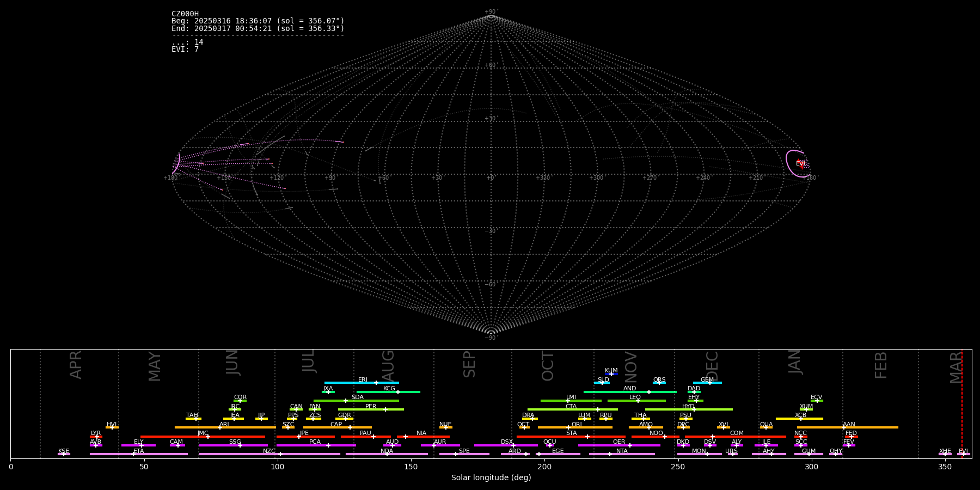The height and width of the screenshot is (490, 980).
Task: Click the CAP orange activity bar
Action: pos(338,427)
